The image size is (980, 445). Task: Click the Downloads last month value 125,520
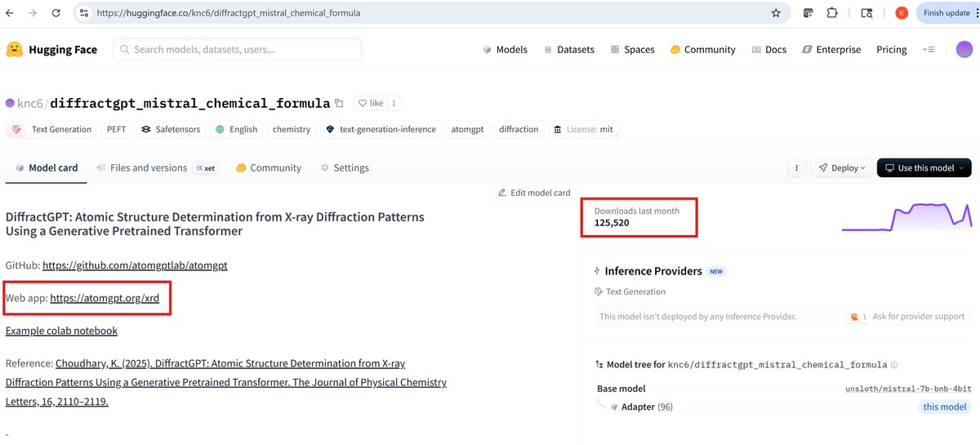point(612,223)
